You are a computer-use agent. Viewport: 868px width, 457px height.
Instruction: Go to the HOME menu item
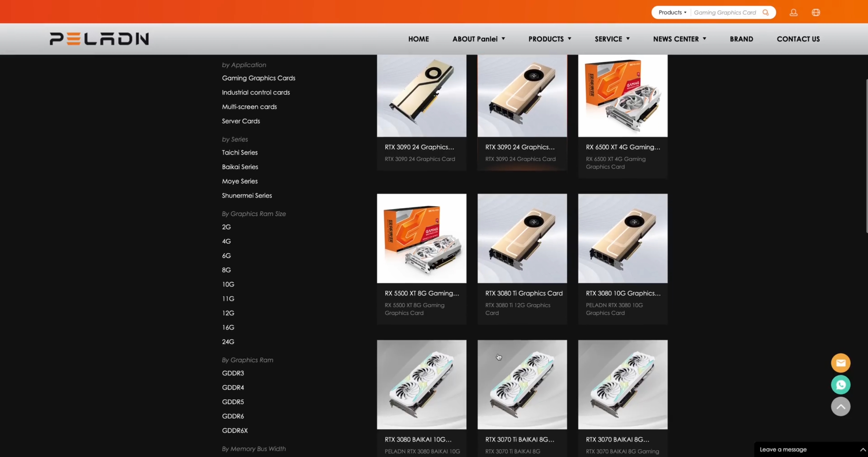pos(418,39)
